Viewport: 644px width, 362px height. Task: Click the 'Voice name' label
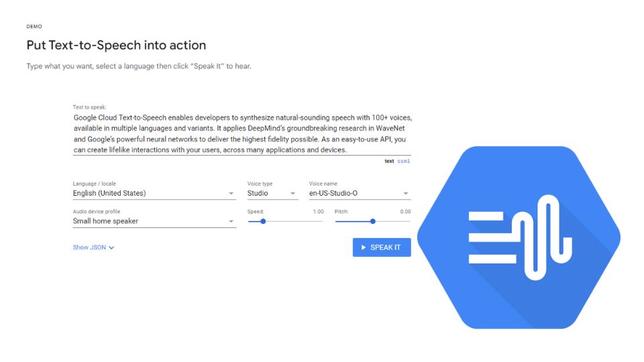[323, 184]
